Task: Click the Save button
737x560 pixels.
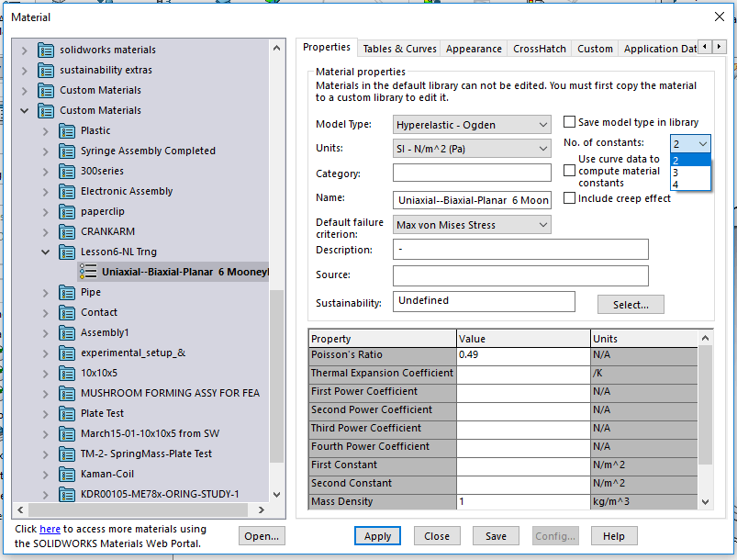Action: tap(496, 536)
